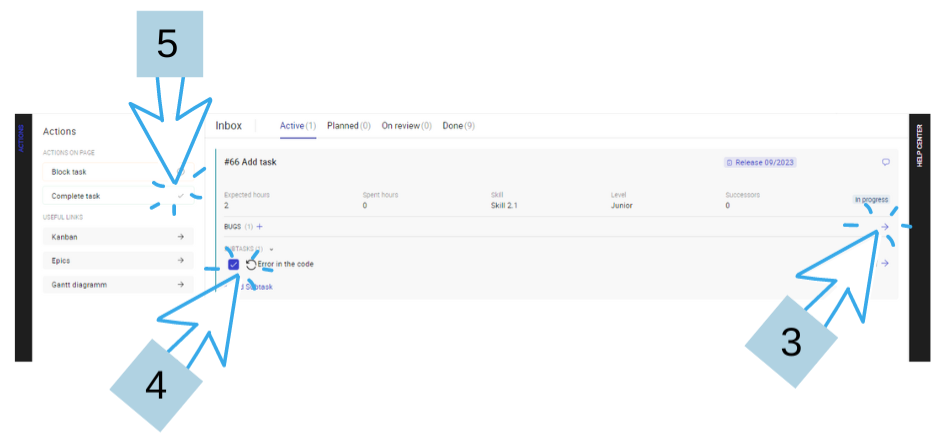Click the plus icon next to BUGS
Screen dimensions: 940x435
click(260, 228)
